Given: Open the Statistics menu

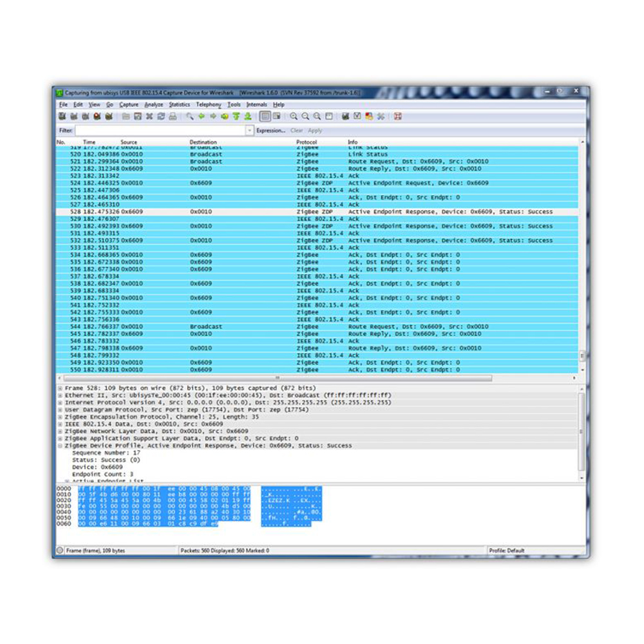Looking at the screenshot, I should pos(180,105).
